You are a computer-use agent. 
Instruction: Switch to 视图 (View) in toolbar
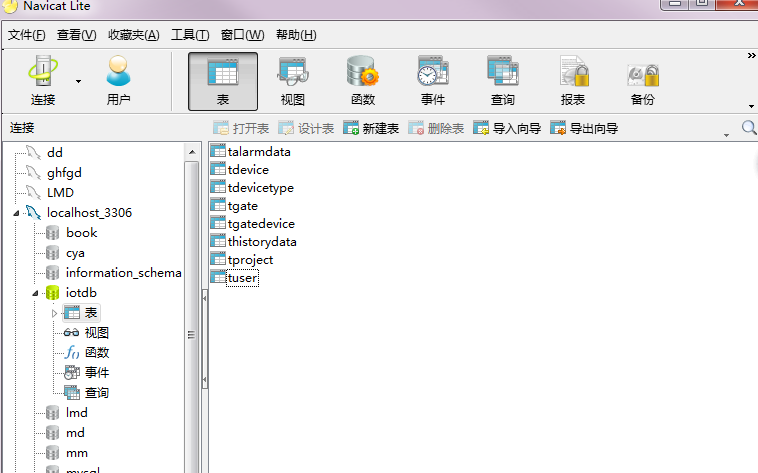click(x=293, y=81)
